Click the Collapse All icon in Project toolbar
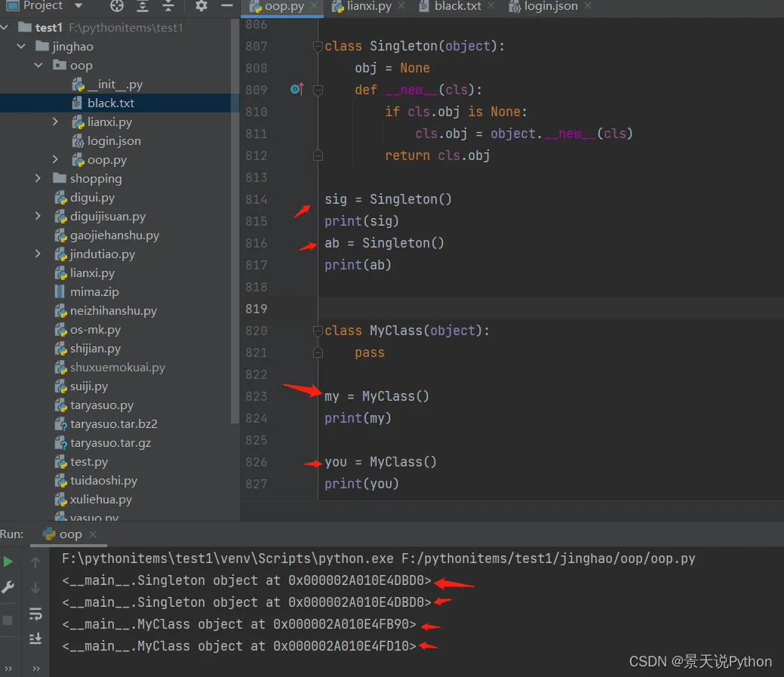This screenshot has width=784, height=677. 168,6
